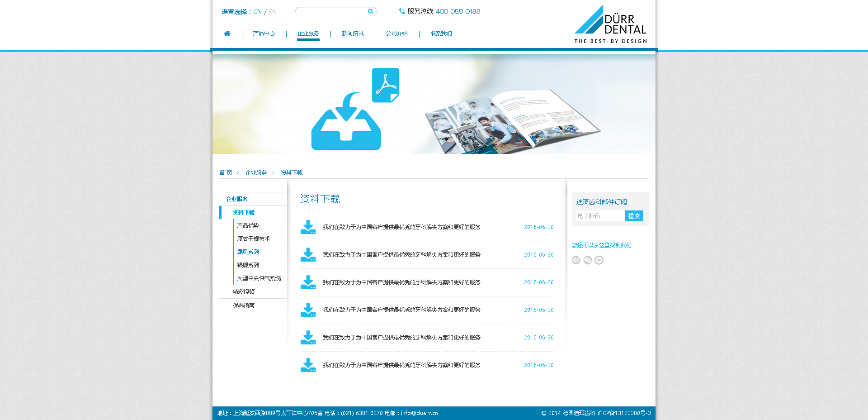The height and width of the screenshot is (420, 868).
Task: Click the first download icon in list
Action: click(x=308, y=227)
